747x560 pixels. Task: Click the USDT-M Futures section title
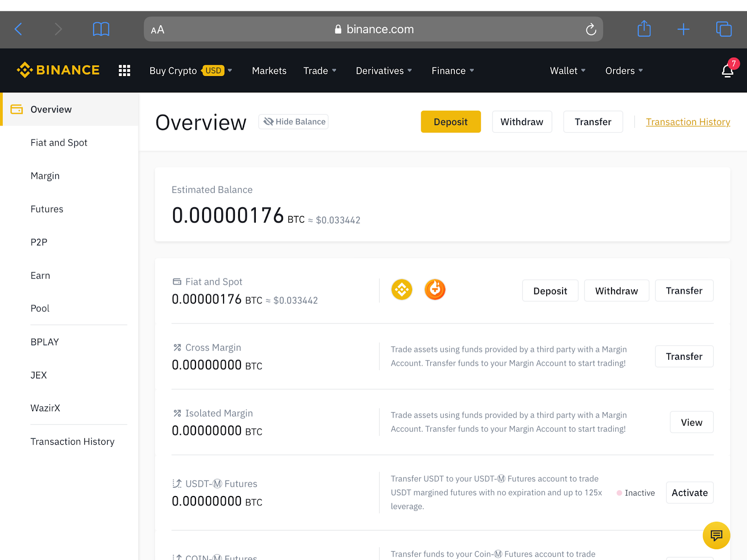(221, 484)
